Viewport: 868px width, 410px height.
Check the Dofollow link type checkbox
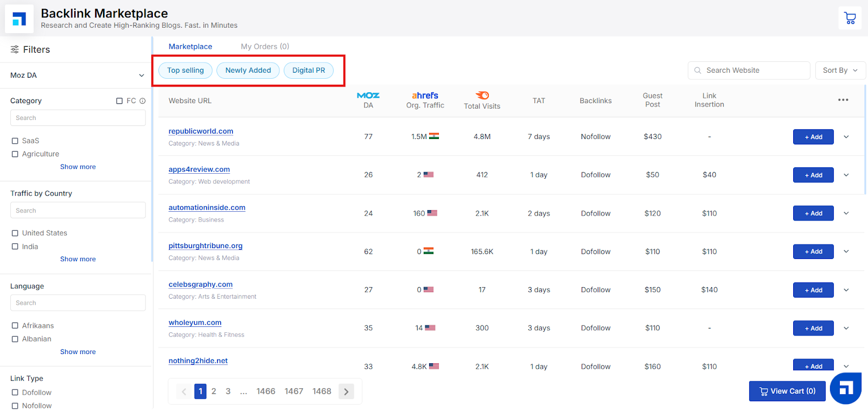point(15,393)
